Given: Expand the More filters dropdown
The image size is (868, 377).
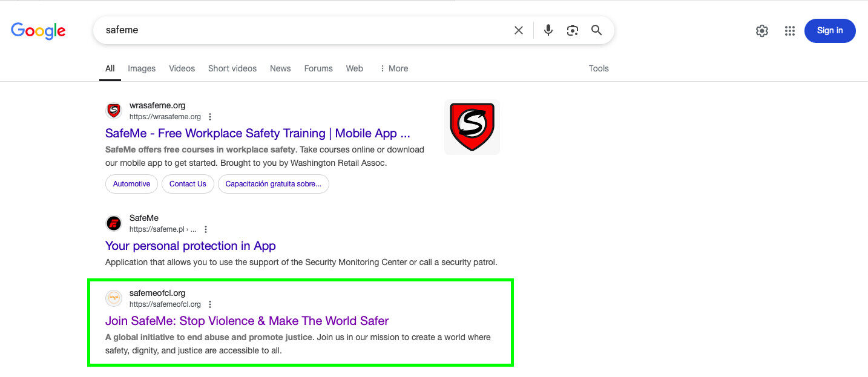Looking at the screenshot, I should coord(393,68).
